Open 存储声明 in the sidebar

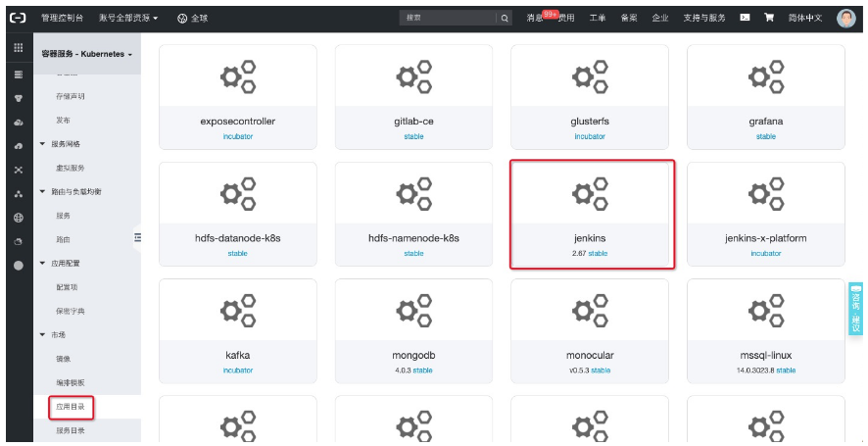click(x=71, y=96)
